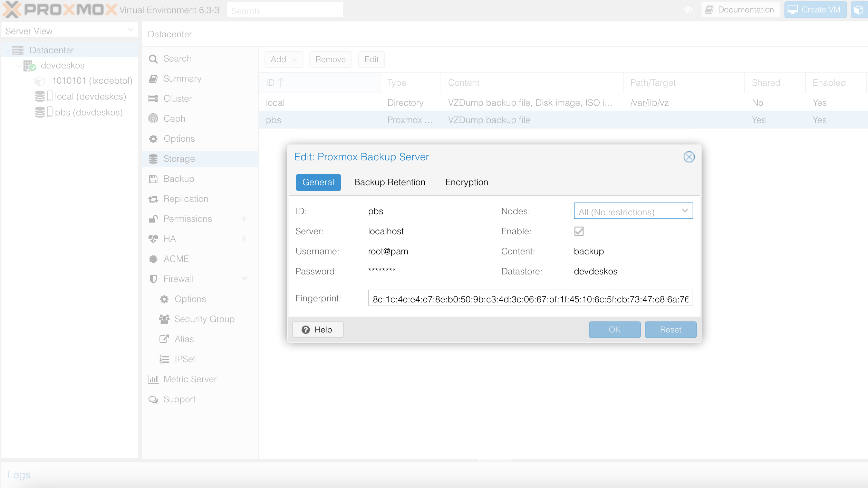
Task: Click the Shared column header
Action: click(775, 83)
